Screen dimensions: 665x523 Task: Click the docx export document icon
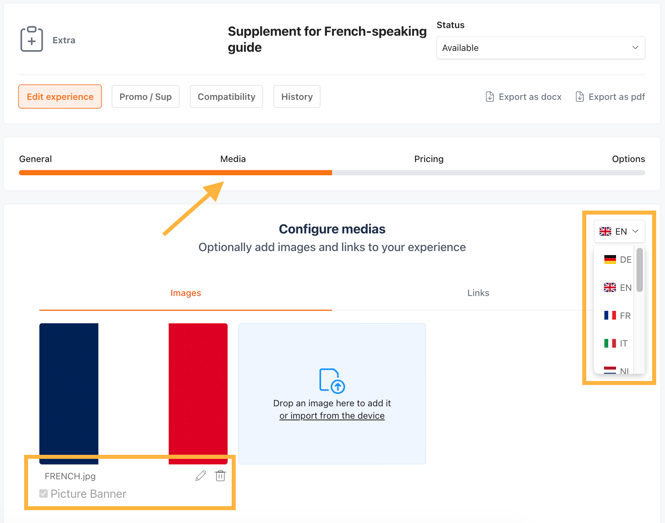click(x=490, y=97)
